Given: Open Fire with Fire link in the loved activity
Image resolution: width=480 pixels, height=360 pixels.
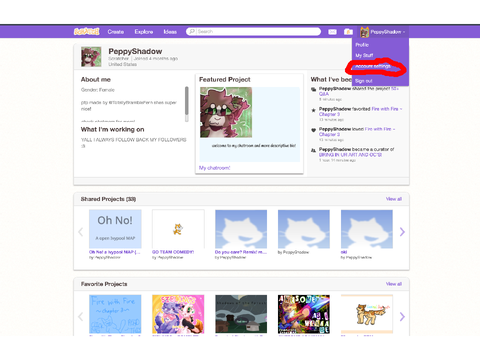Looking at the screenshot, I should [357, 132].
